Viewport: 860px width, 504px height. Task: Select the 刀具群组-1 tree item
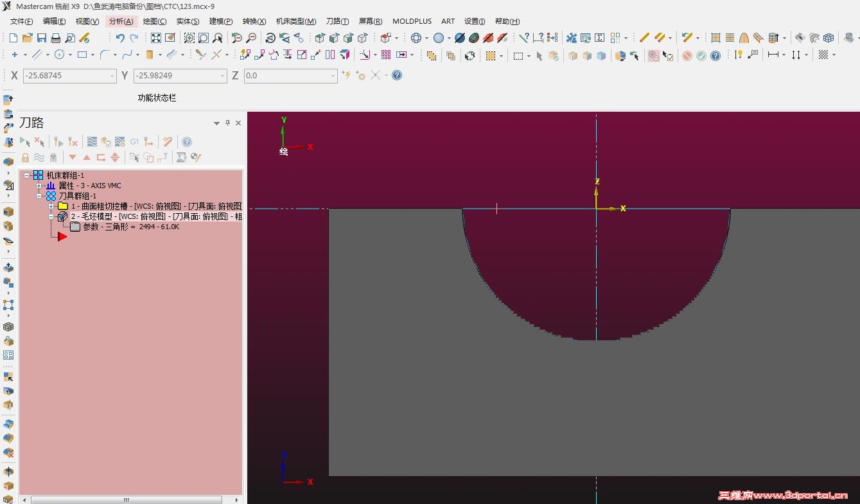pos(78,196)
